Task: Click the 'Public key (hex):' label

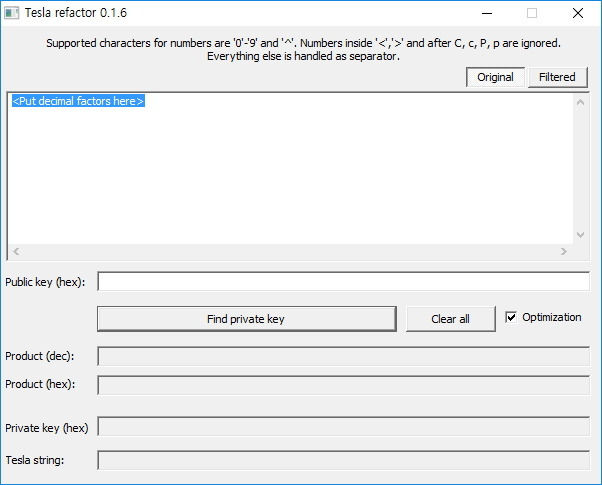Action: [45, 282]
